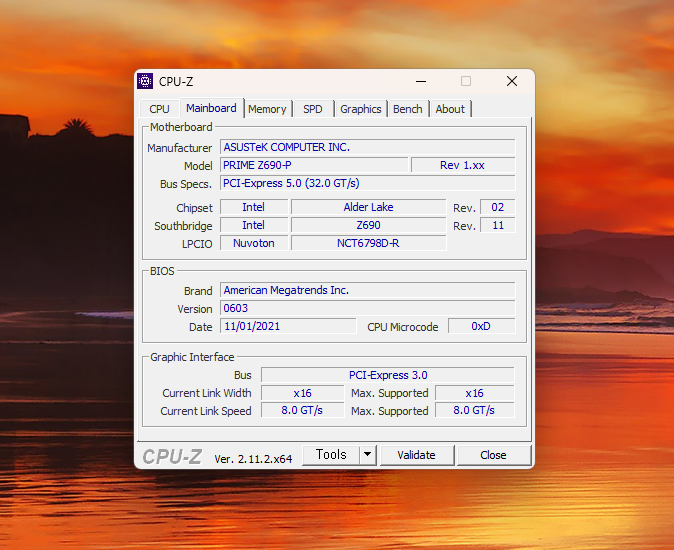Image resolution: width=674 pixels, height=550 pixels.
Task: Click the LPCIO label
Action: pos(197,244)
